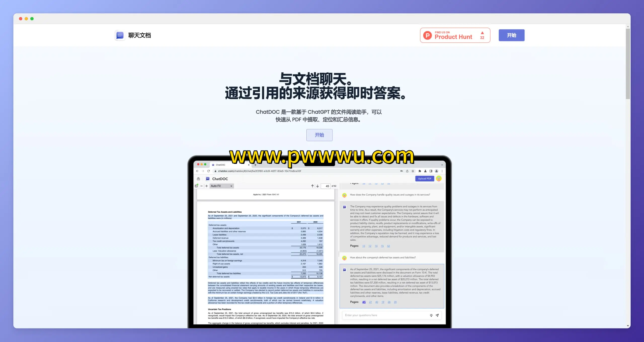This screenshot has height=342, width=644.
Task: Click the send message paper plane icon
Action: [437, 315]
